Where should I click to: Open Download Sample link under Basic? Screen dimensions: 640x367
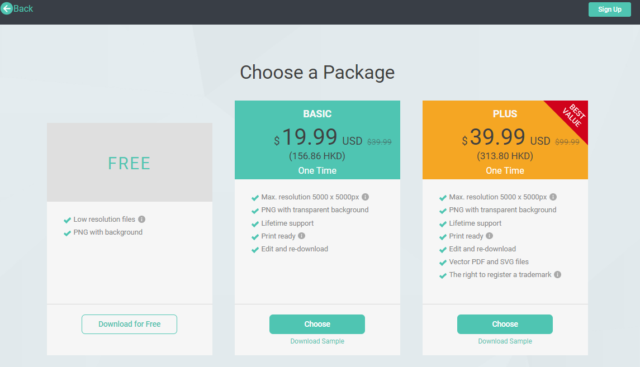click(x=317, y=341)
